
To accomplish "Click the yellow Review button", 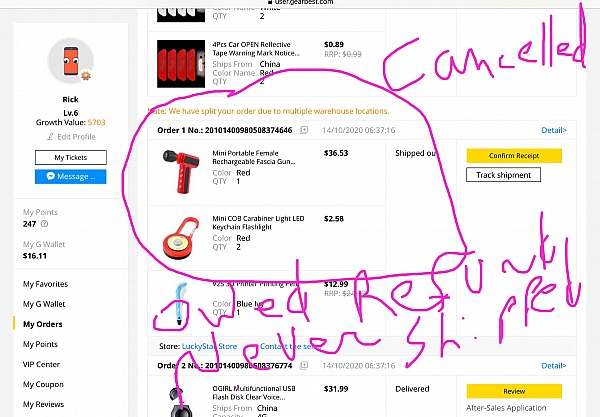I will (x=514, y=391).
